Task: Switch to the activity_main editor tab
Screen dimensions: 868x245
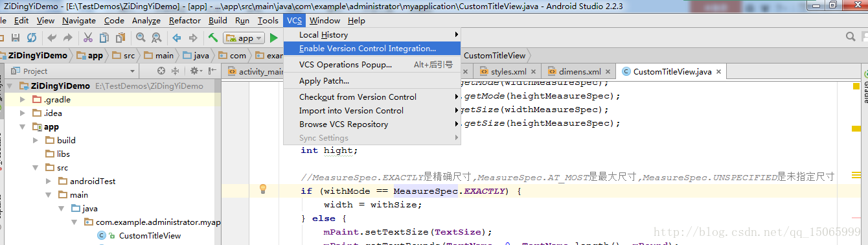Action: 255,72
